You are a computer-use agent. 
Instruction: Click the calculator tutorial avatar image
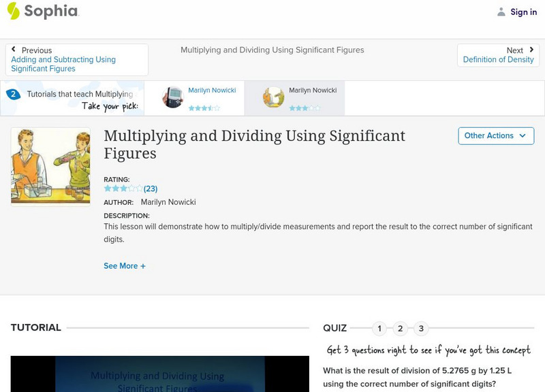coord(173,97)
